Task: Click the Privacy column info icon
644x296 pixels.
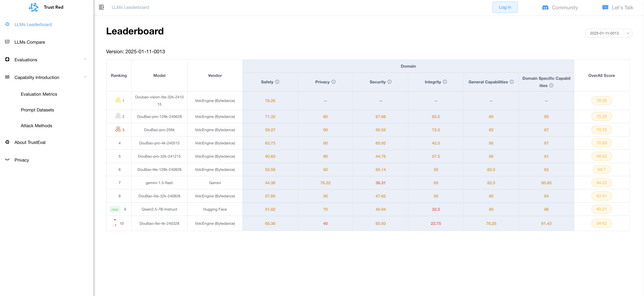Action: point(333,82)
